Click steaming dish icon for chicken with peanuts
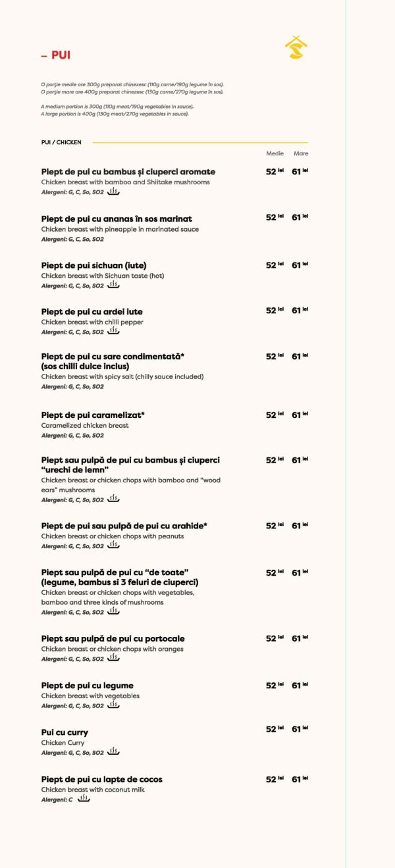Viewport: 395px width, 868px height. tap(113, 546)
